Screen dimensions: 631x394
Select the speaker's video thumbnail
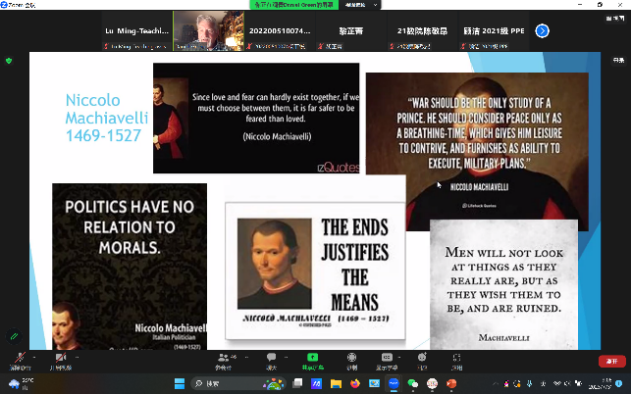point(208,31)
